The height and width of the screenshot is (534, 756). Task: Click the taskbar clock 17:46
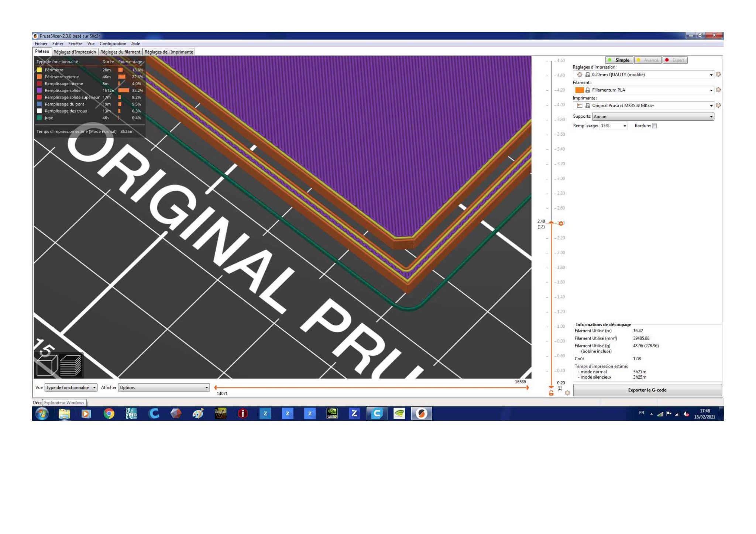coord(705,414)
